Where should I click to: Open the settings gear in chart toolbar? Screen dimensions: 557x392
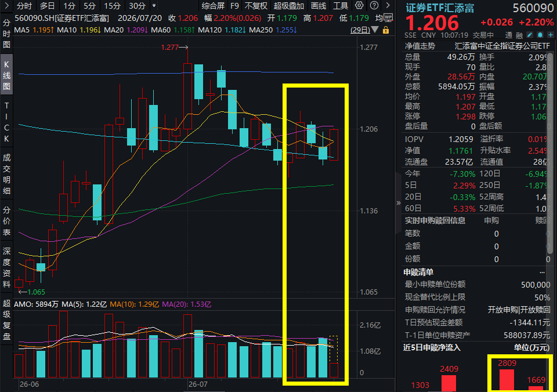click(359, 6)
